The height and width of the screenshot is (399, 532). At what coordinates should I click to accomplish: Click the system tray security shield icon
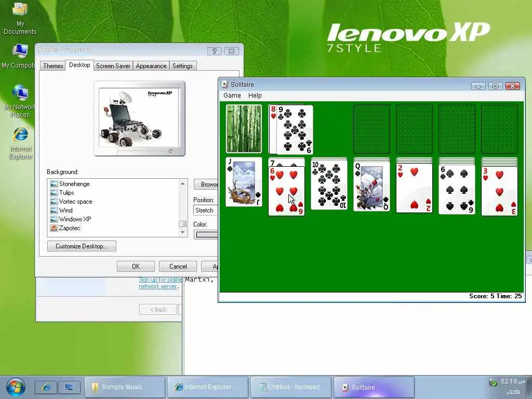point(493,383)
